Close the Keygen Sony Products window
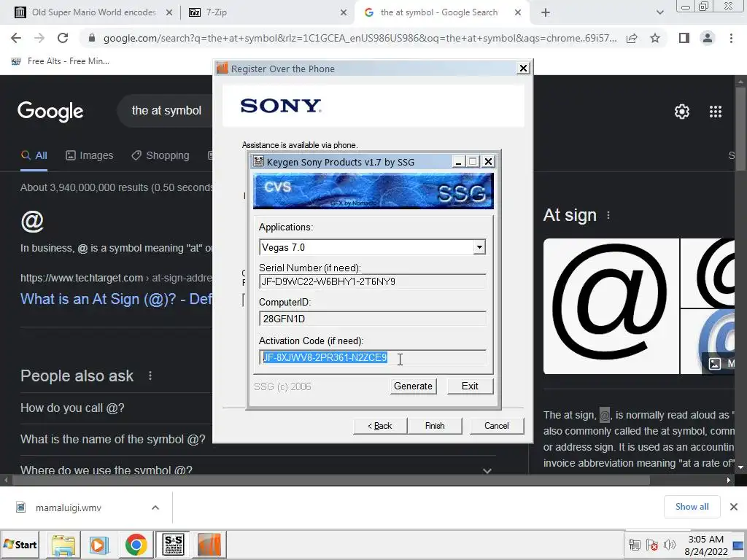 click(488, 162)
